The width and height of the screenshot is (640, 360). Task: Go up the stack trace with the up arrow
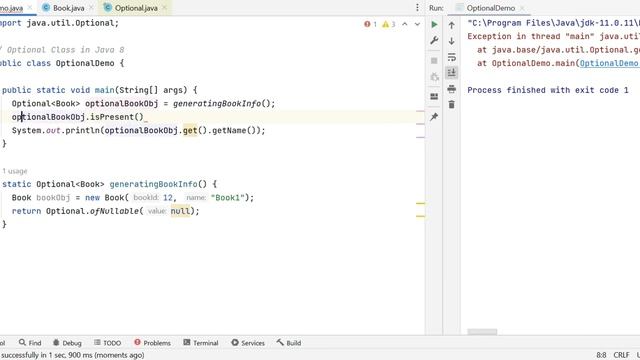pyautogui.click(x=451, y=25)
